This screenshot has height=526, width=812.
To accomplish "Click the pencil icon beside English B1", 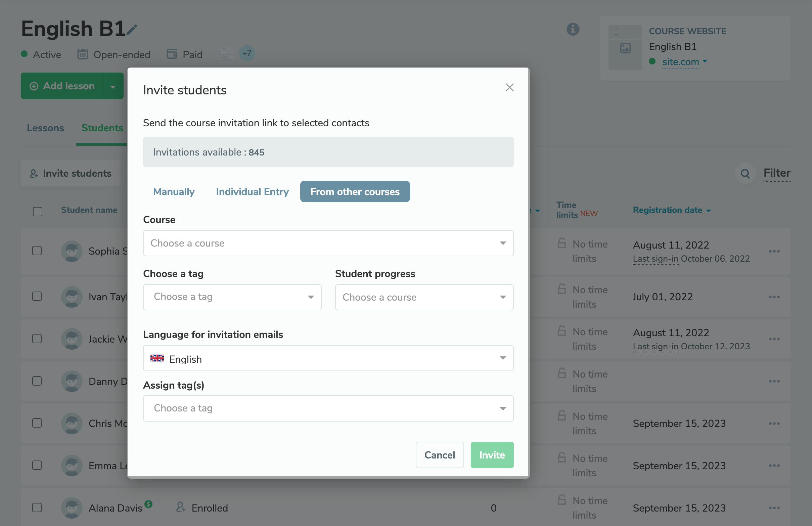I will coord(132,30).
